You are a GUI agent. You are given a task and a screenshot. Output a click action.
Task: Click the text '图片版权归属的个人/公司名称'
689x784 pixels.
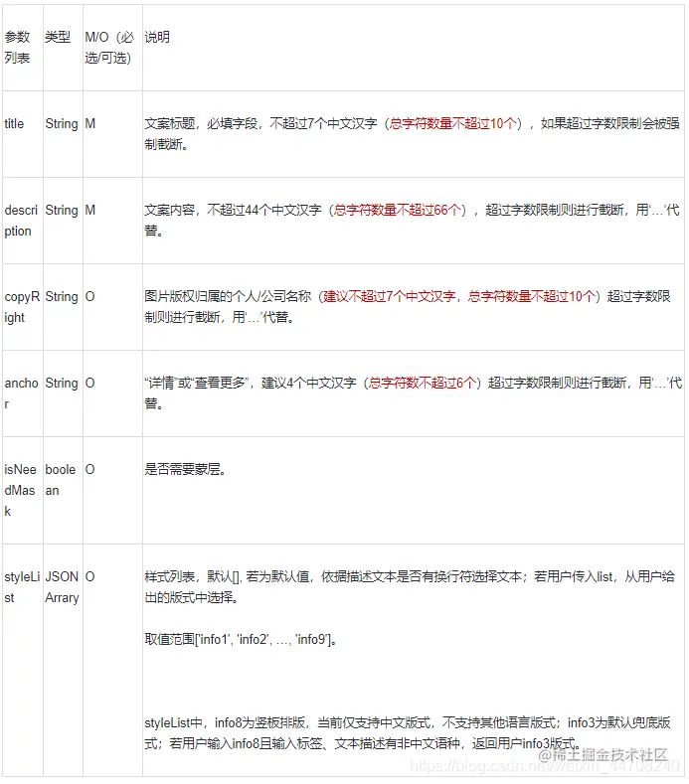click(x=228, y=296)
